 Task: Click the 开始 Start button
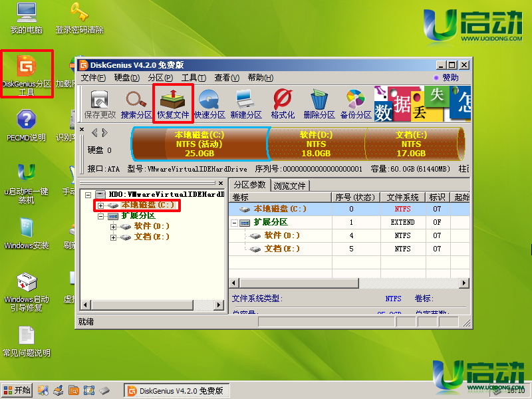pyautogui.click(x=17, y=390)
